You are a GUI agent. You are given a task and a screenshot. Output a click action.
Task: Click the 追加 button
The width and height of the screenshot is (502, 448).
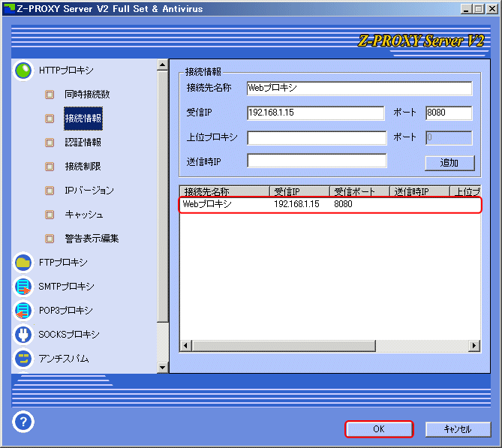click(x=449, y=163)
